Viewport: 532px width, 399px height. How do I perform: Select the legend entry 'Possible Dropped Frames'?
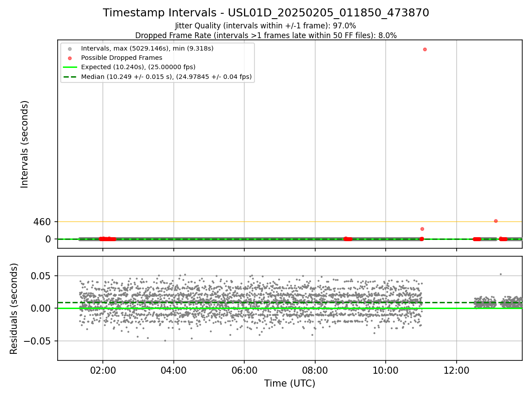121,58
